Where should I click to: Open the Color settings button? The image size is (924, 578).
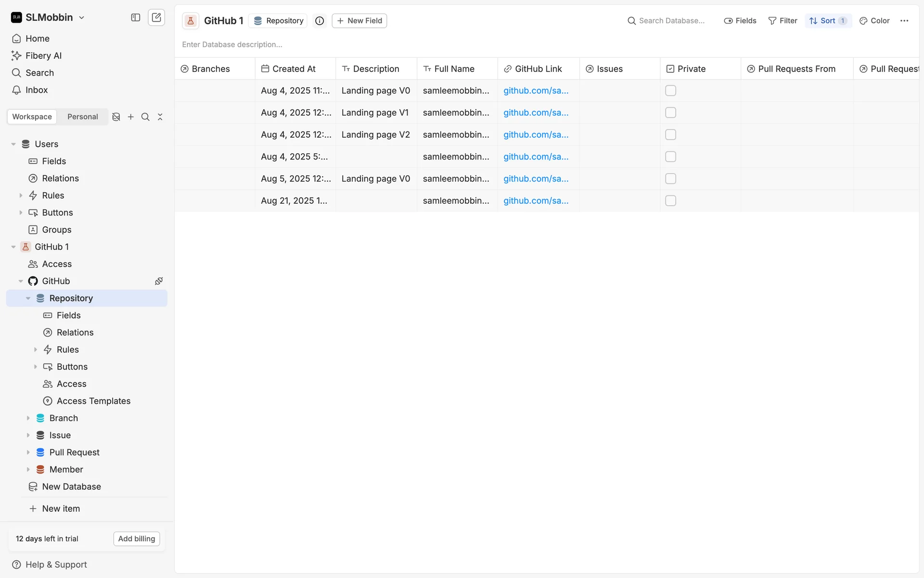874,21
